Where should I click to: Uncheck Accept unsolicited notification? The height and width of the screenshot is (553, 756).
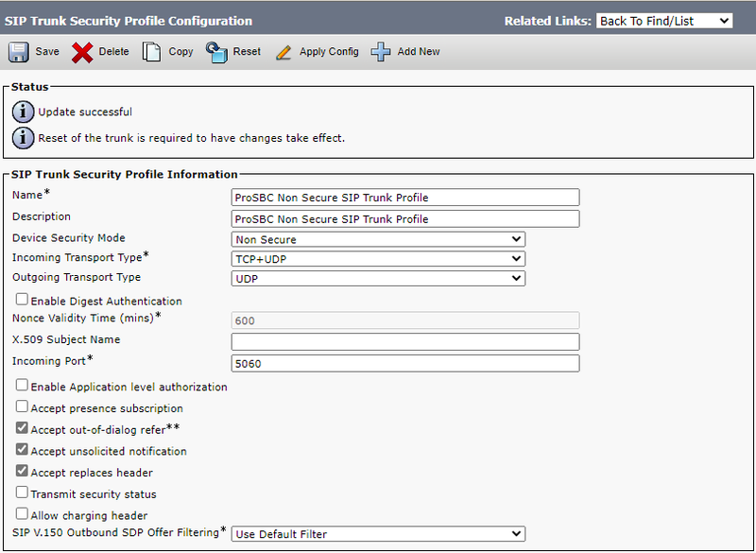[x=22, y=449]
